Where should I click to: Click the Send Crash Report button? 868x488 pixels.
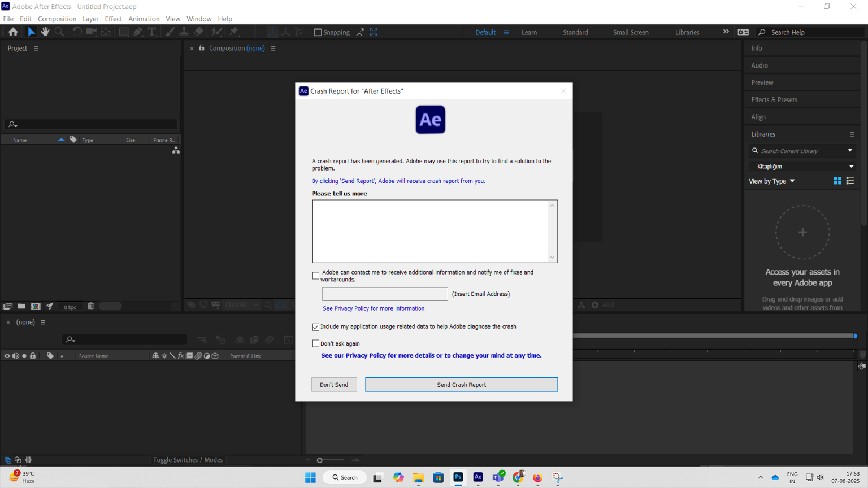click(461, 384)
